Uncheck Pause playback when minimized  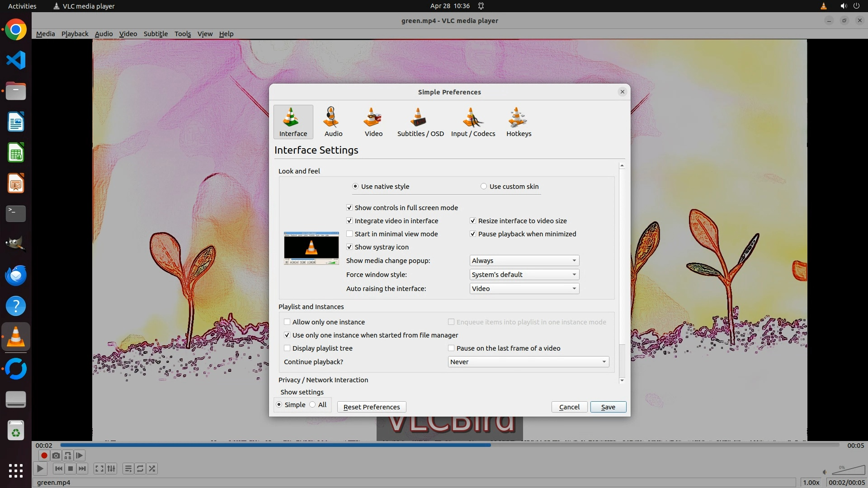coord(473,234)
